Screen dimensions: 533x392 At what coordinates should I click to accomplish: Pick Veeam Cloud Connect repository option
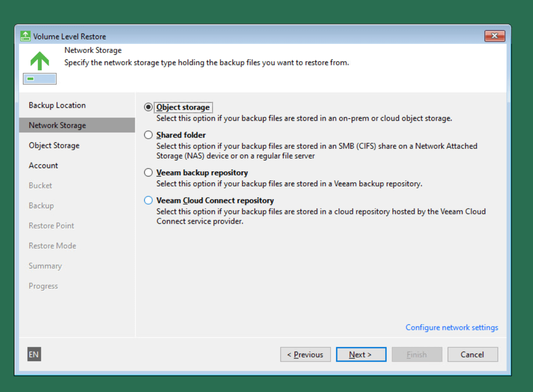click(148, 200)
